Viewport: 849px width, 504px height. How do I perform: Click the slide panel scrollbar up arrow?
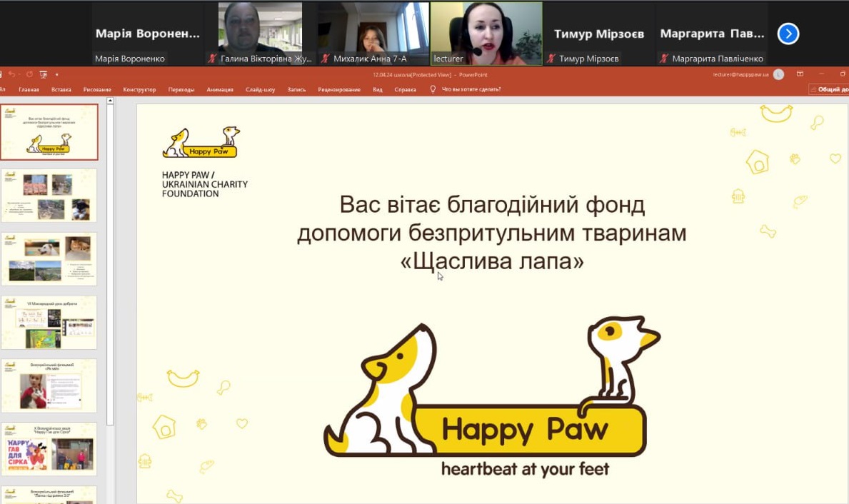110,101
